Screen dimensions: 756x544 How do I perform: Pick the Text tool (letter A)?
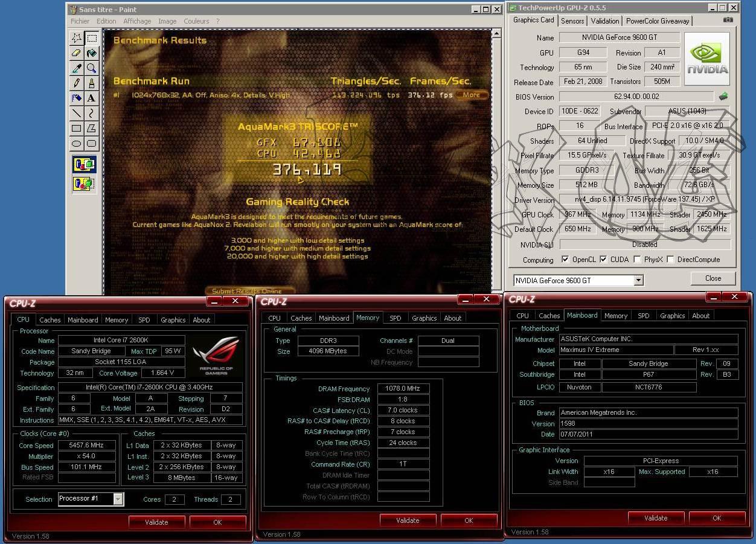(92, 98)
